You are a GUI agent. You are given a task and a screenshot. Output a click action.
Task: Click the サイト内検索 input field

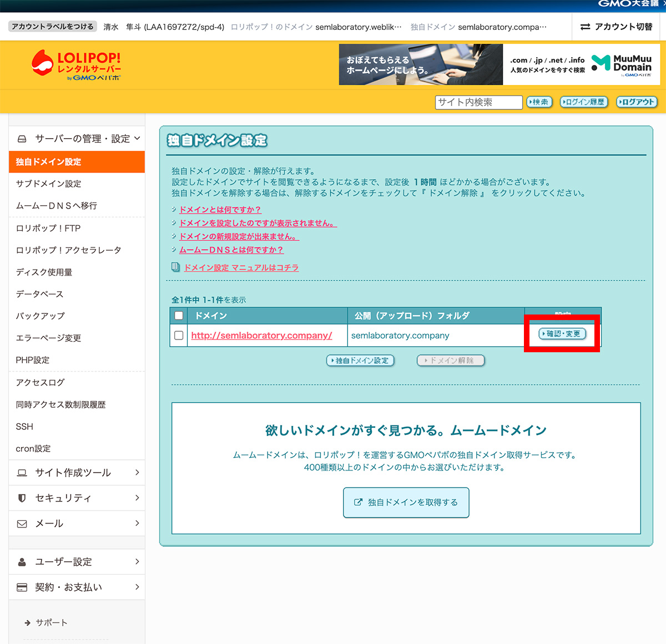pyautogui.click(x=478, y=102)
